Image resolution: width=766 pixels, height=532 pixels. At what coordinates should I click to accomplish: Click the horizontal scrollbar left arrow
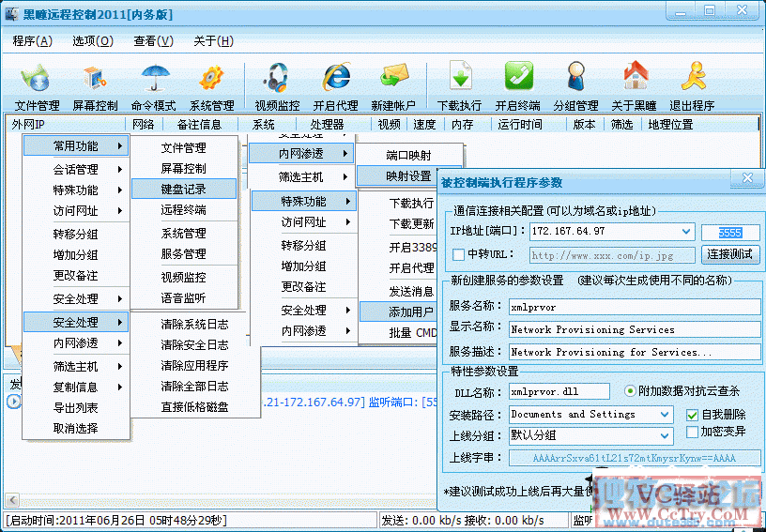(12, 500)
